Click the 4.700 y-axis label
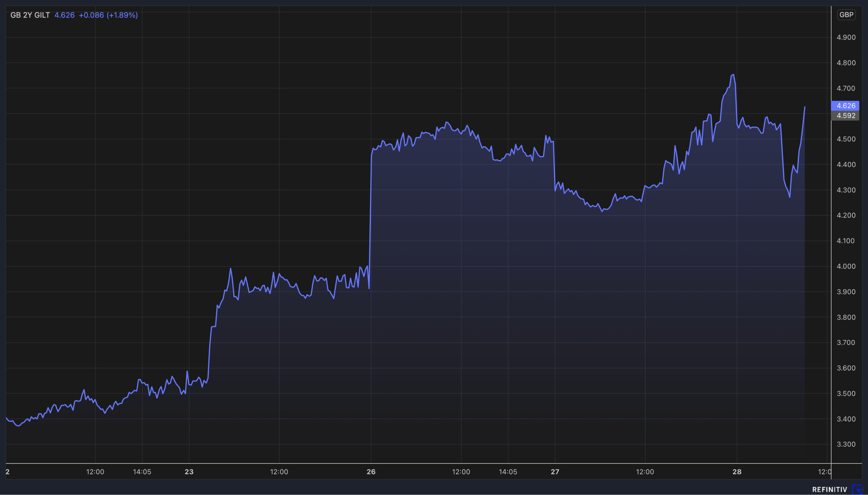 (x=846, y=88)
